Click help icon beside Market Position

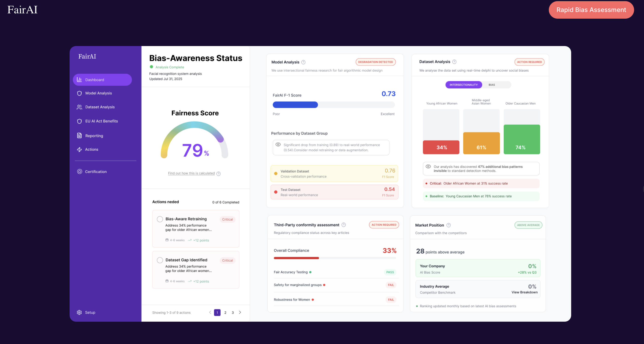coord(449,225)
